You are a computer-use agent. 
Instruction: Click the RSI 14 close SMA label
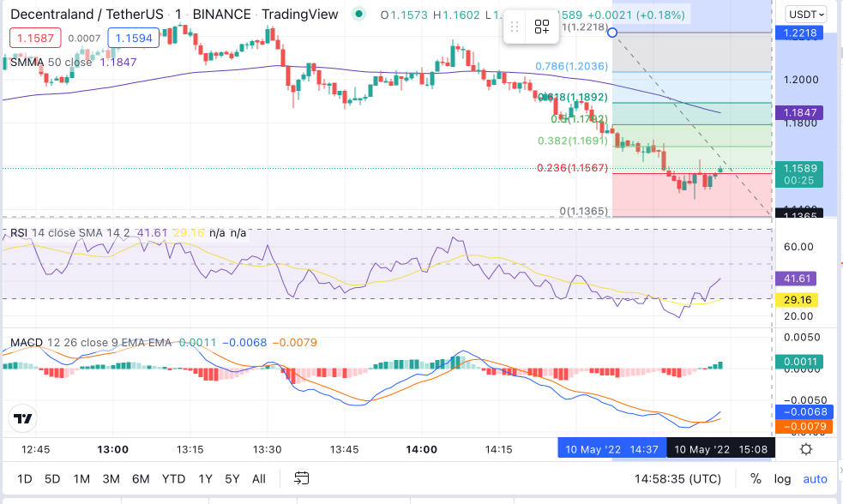pos(64,232)
